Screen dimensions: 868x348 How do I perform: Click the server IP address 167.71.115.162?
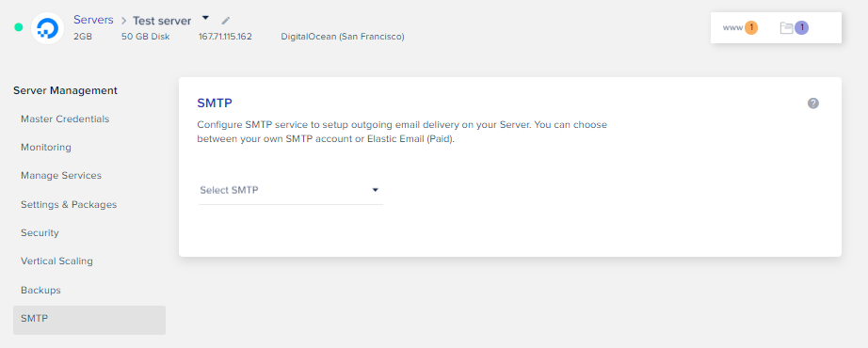225,37
